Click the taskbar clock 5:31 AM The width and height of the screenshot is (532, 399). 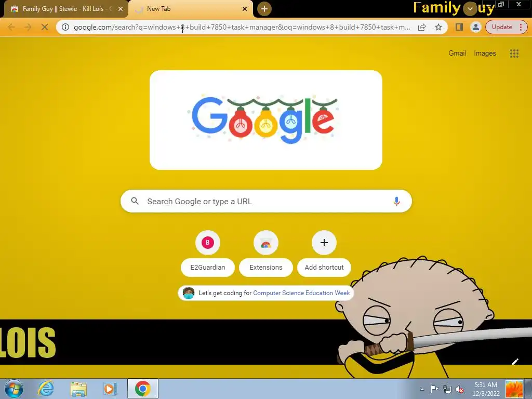point(486,385)
